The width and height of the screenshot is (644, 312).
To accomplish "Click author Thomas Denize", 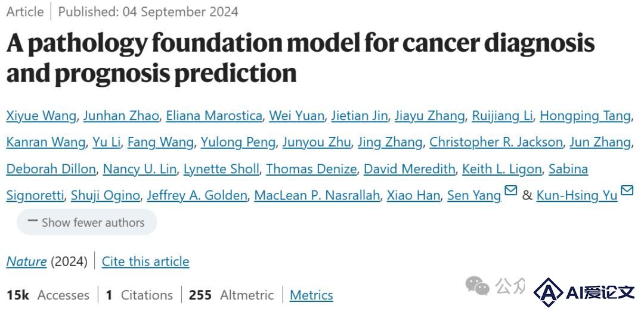I will (x=311, y=169).
